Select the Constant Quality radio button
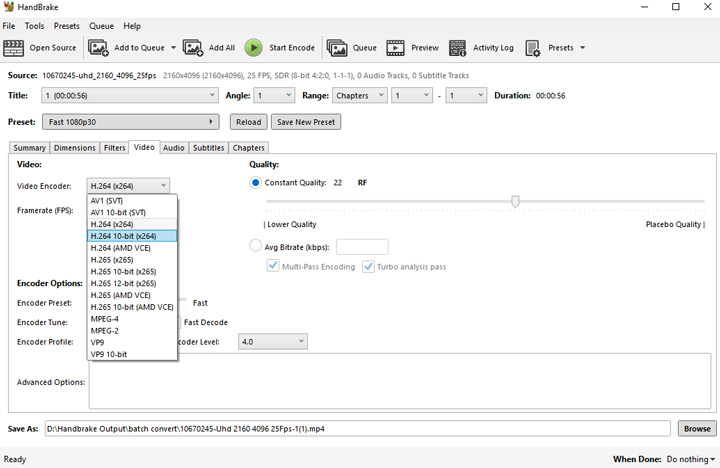The width and height of the screenshot is (720, 468). (256, 183)
